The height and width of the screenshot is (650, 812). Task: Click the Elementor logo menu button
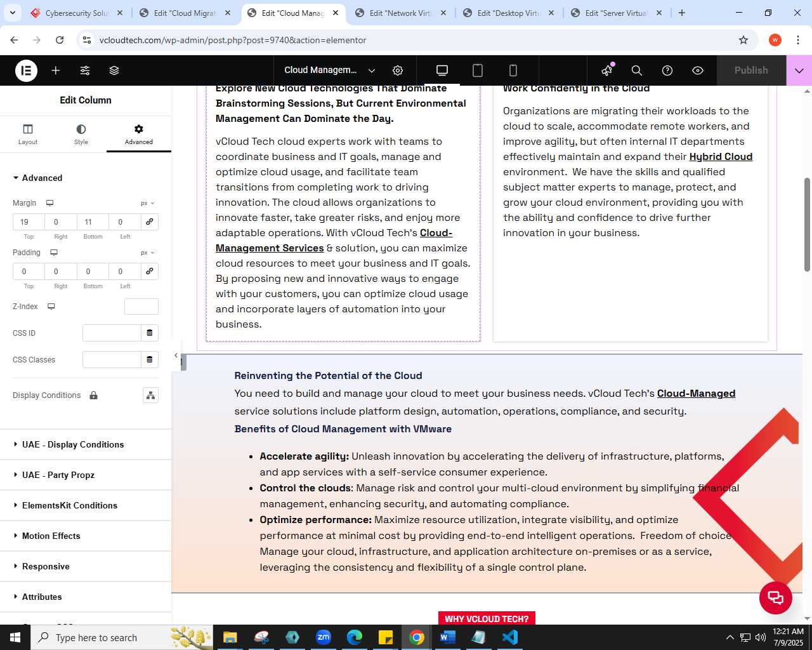[26, 70]
